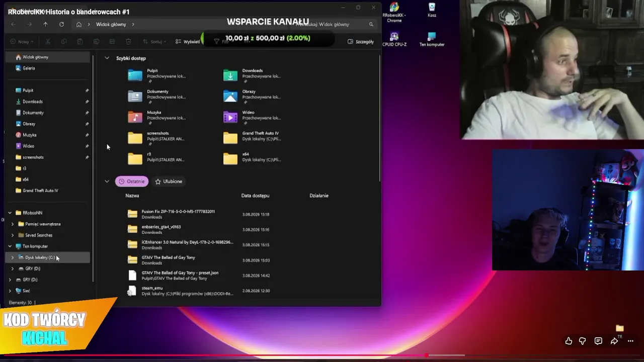The image size is (644, 362).
Task: Click the main Explorer pane vertical scrollbar
Action: pyautogui.click(x=380, y=118)
